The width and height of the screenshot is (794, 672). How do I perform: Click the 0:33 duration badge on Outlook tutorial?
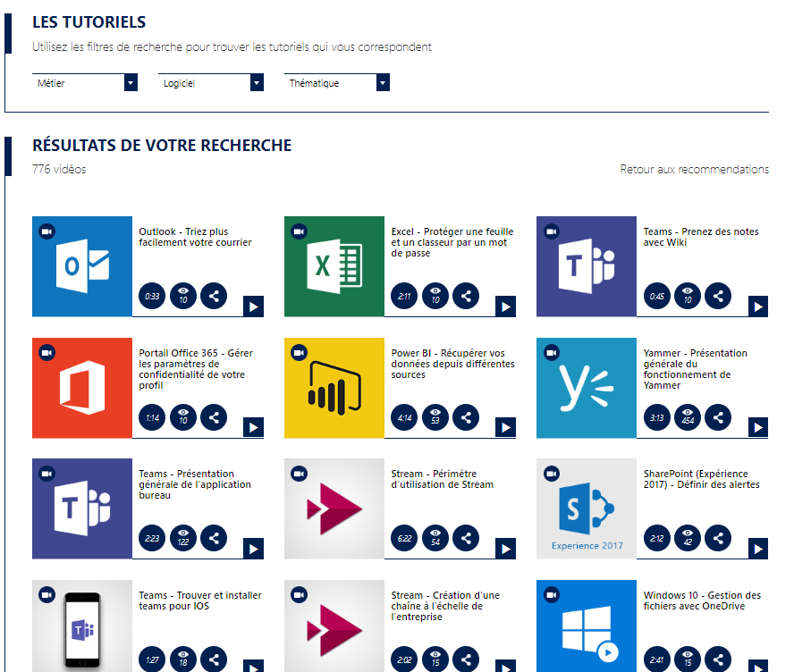click(x=152, y=296)
